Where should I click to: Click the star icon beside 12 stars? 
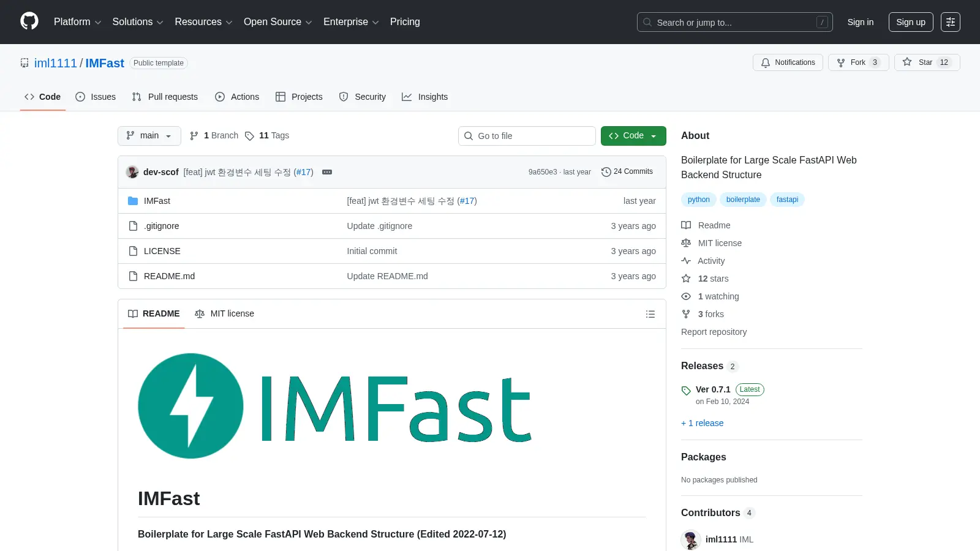[686, 279]
